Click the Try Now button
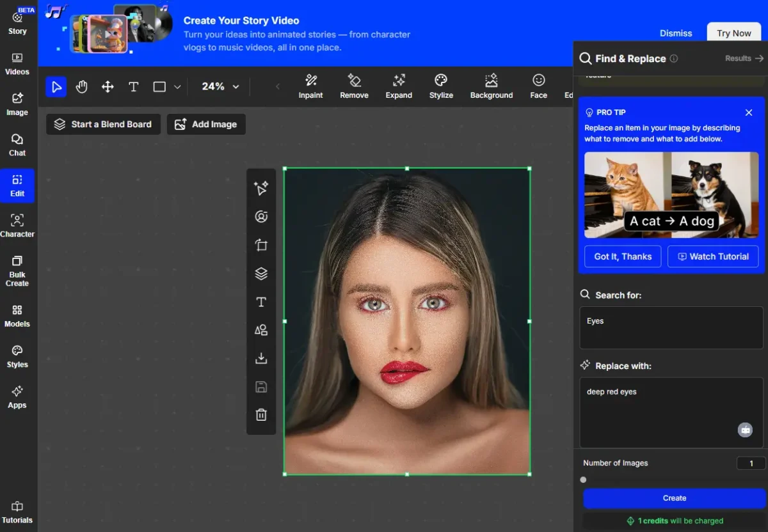The height and width of the screenshot is (532, 768). point(733,33)
